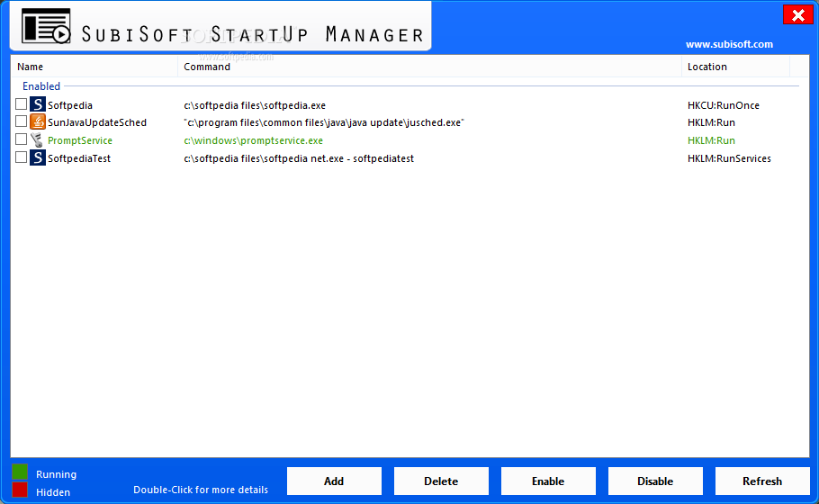Click PromptService's green HKLM:Run location cell
This screenshot has height=504, width=819.
711,140
